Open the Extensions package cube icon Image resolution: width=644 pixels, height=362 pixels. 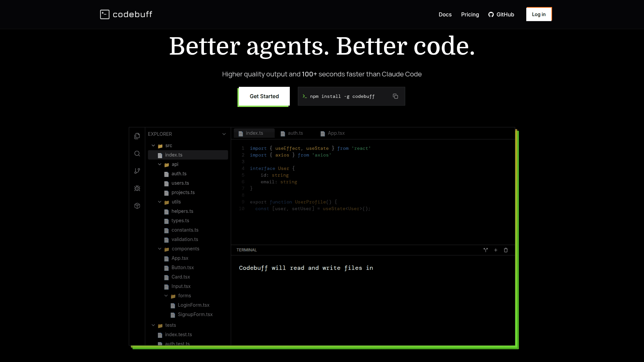pos(137,206)
